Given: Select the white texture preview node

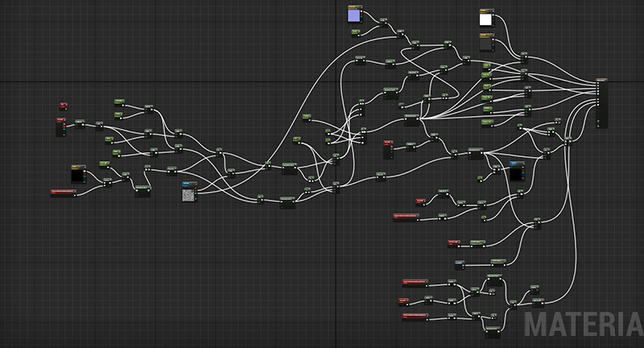Looking at the screenshot, I should point(487,18).
